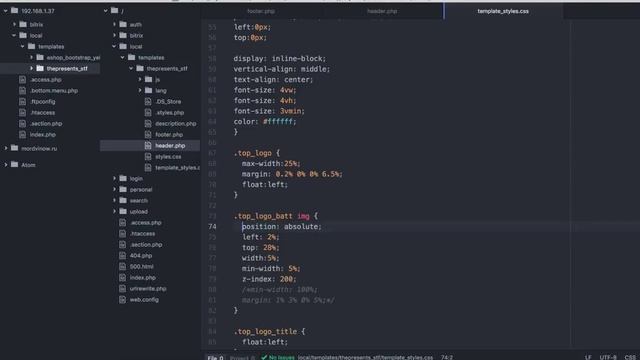Click the js folder icon
Screen dimensions: 640x360
[149, 80]
